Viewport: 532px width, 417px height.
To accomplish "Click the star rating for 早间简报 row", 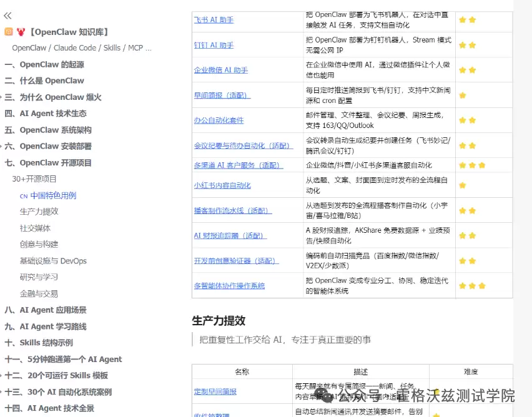I will coord(463,95).
